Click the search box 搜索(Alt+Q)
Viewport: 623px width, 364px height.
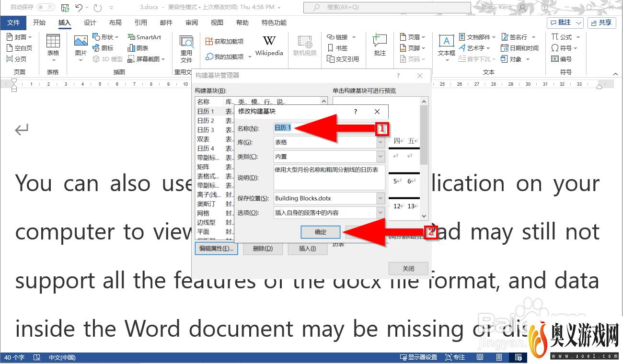tap(387, 7)
